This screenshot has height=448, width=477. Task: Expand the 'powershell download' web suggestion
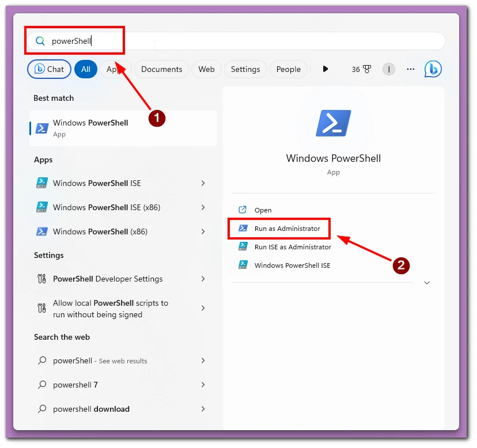click(203, 409)
